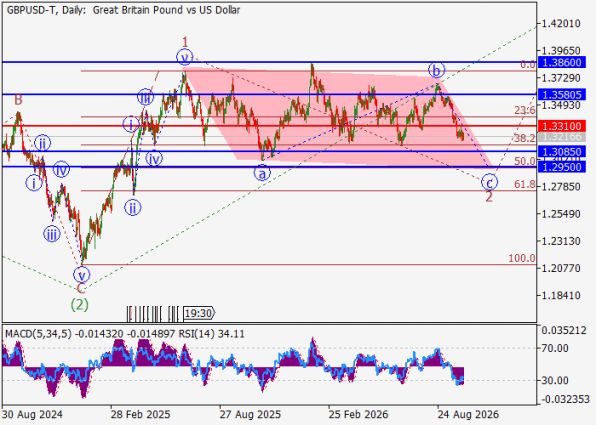596x425 pixels.
Task: Select the 23.6 Fibonacci level label
Action: click(x=525, y=111)
